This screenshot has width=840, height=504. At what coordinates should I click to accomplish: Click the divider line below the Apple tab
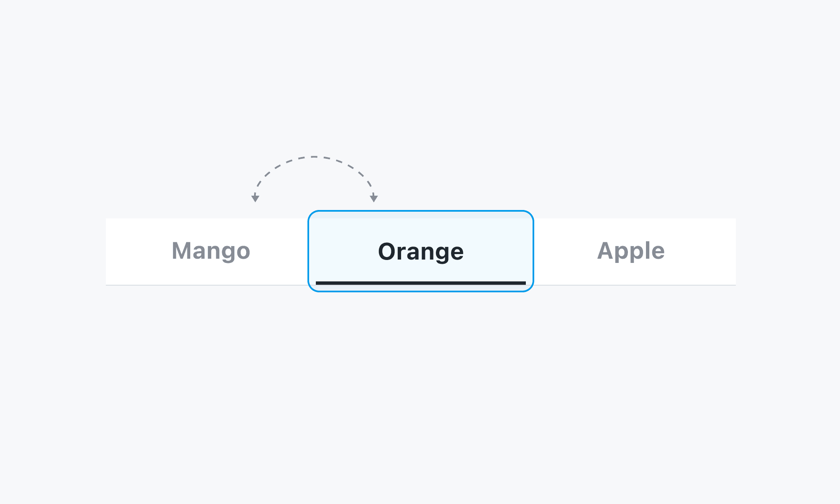[634, 285]
